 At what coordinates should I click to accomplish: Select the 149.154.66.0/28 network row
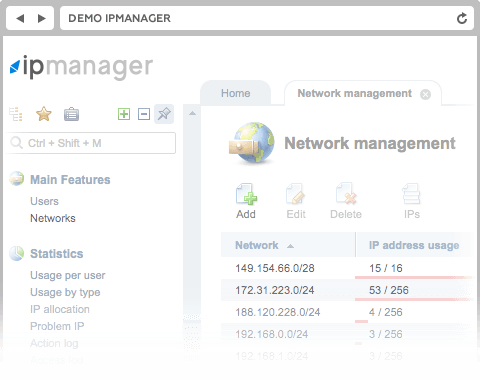click(346, 268)
